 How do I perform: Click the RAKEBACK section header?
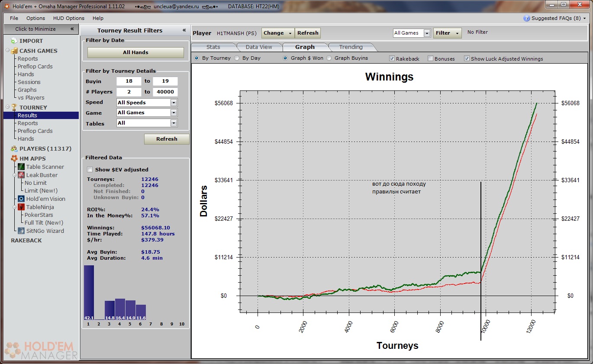point(26,240)
